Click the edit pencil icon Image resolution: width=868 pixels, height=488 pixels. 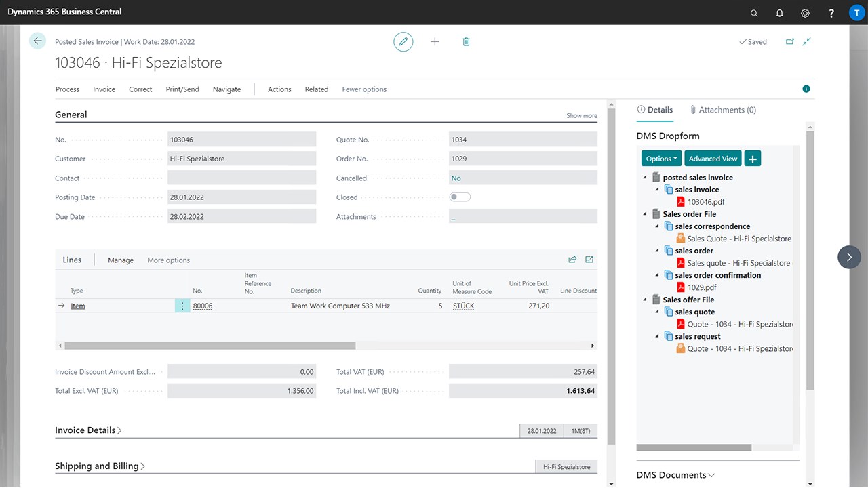[x=403, y=42]
